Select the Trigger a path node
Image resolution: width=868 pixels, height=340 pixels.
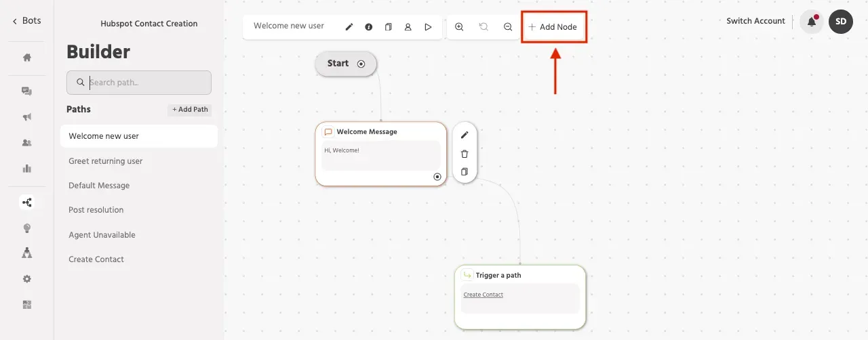click(520, 297)
